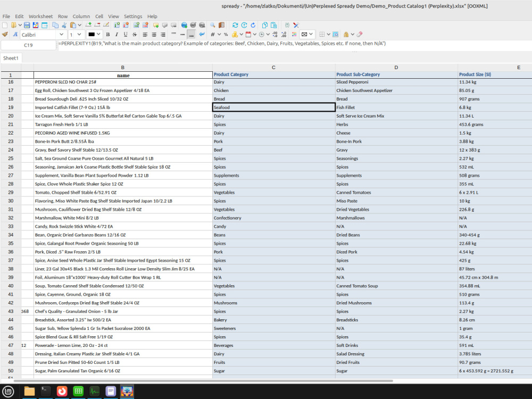Open the borders dropdown arrow

point(328,35)
